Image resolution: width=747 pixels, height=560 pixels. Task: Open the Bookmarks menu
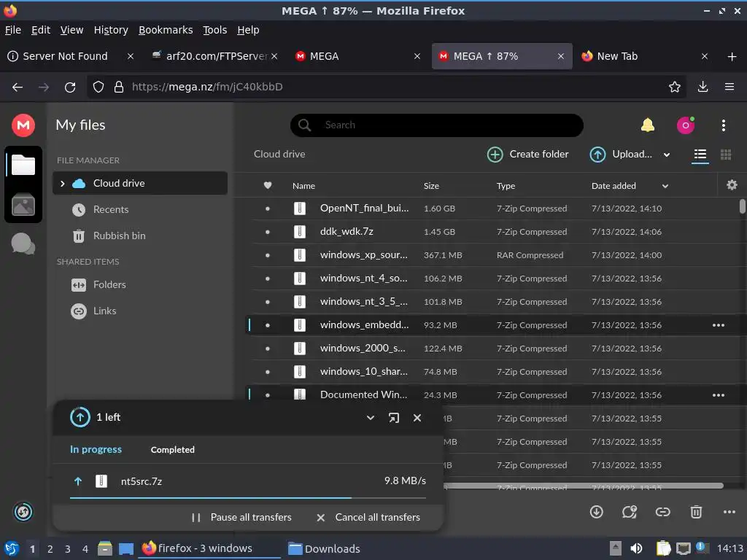[x=166, y=30]
